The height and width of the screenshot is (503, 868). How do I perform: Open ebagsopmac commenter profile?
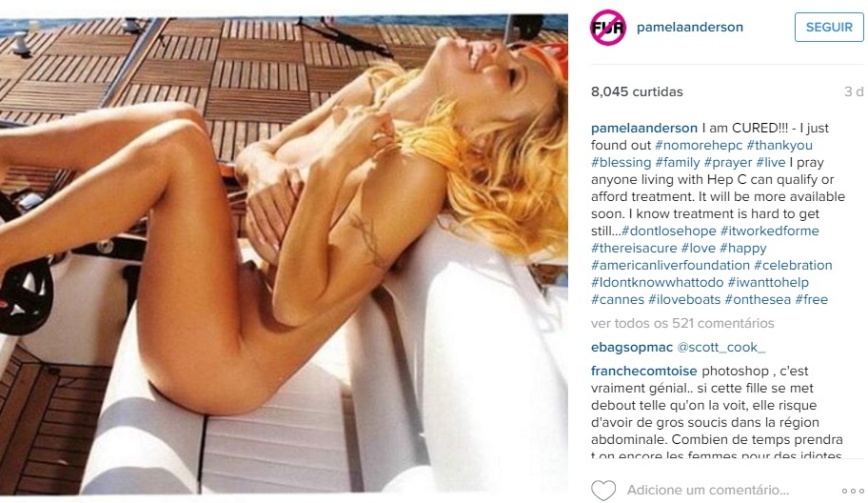click(x=632, y=348)
